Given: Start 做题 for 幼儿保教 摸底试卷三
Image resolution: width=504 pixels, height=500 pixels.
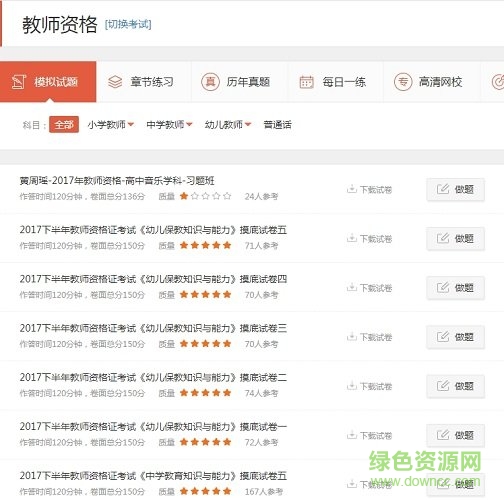Looking at the screenshot, I should coord(455,337).
